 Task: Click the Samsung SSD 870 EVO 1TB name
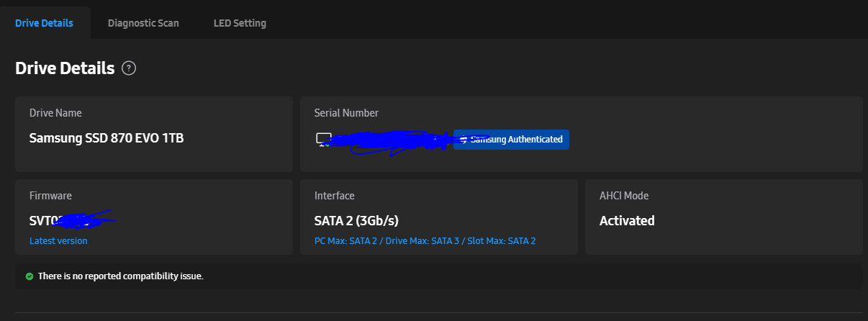107,137
